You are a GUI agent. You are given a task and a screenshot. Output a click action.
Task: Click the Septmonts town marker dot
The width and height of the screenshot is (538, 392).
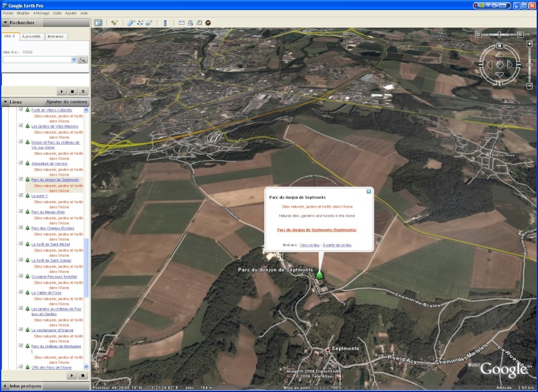point(328,350)
